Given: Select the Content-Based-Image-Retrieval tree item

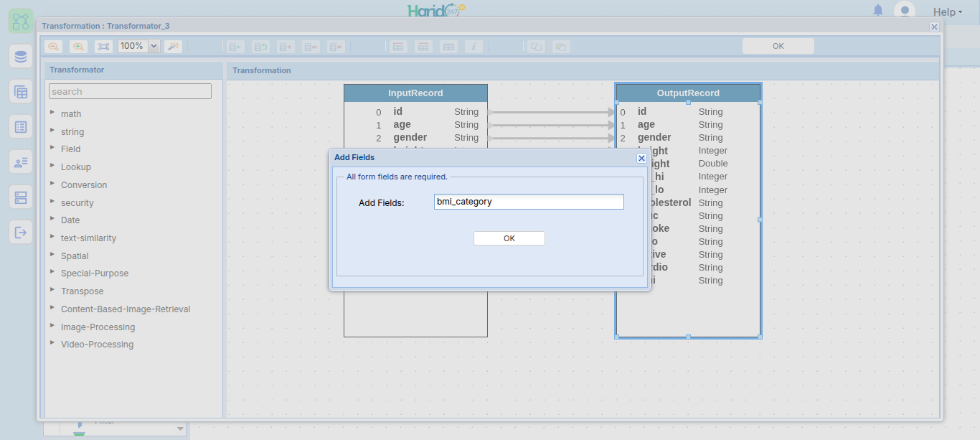Looking at the screenshot, I should tap(126, 309).
